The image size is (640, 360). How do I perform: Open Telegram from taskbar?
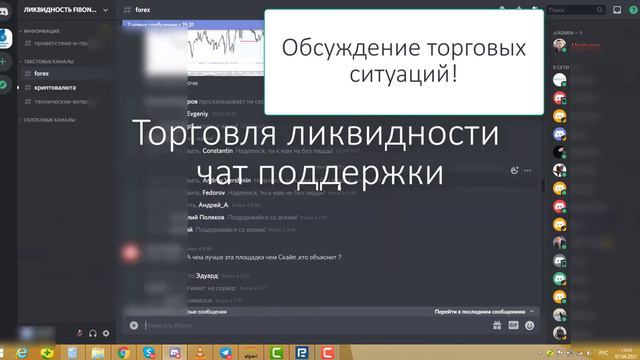pos(225,353)
